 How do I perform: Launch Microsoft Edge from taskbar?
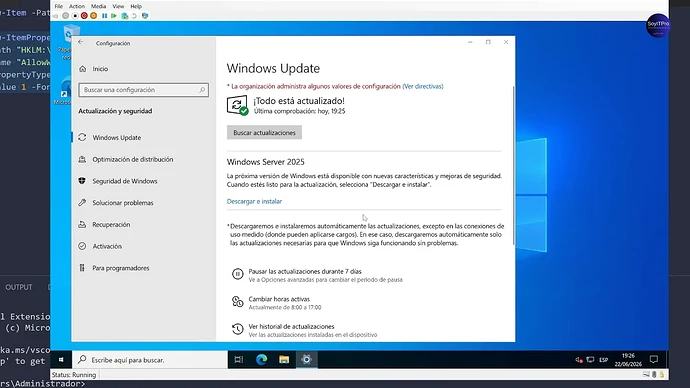tap(262, 360)
